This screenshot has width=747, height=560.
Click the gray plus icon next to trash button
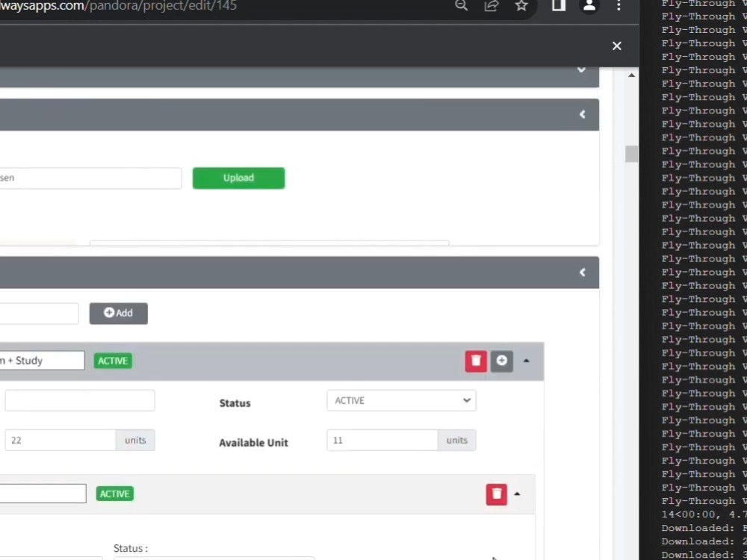[x=501, y=361]
